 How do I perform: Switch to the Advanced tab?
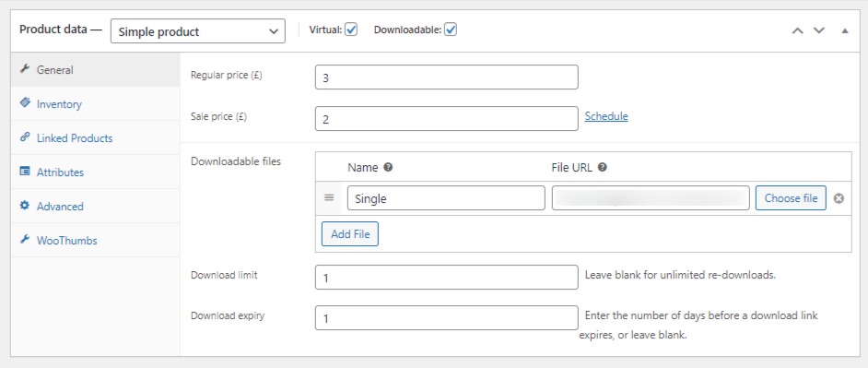tap(95, 207)
